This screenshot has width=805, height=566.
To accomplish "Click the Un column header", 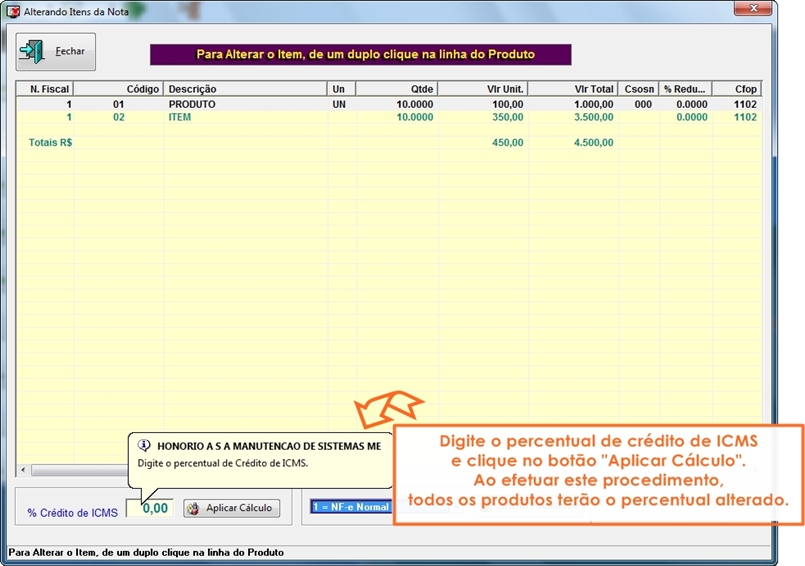I will click(341, 89).
